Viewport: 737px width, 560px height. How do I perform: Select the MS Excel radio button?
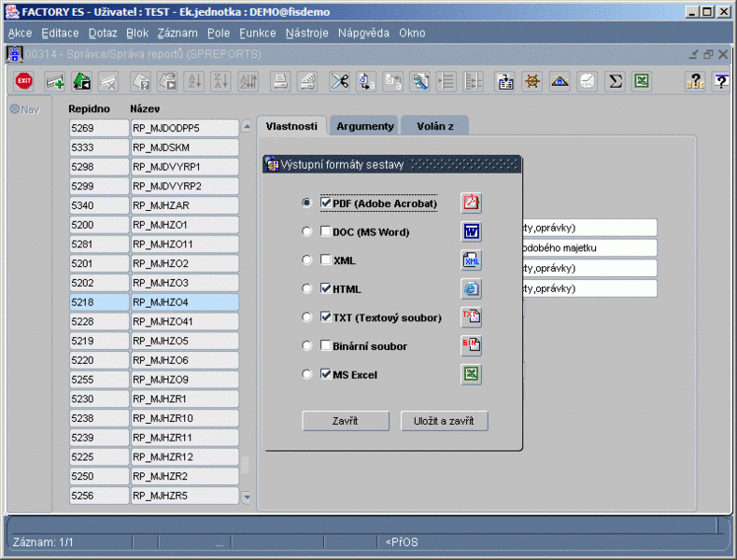point(306,375)
